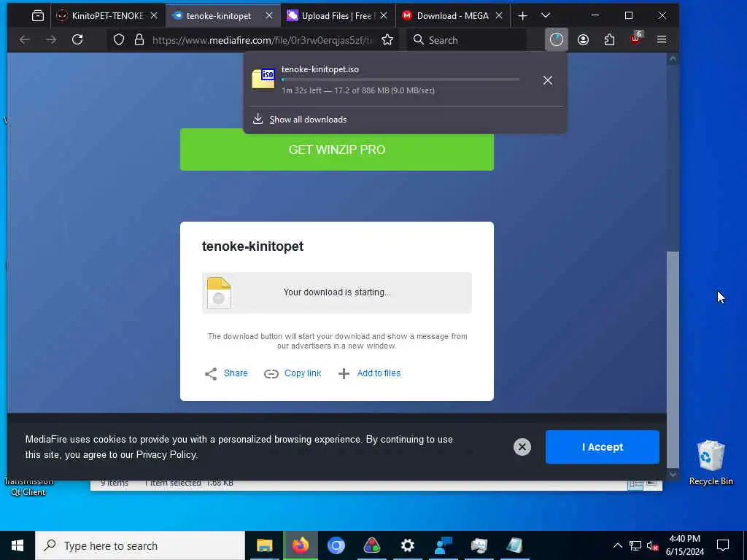Cancel the tenoke-kinitopet.iso download
747x560 pixels.
[x=548, y=80]
